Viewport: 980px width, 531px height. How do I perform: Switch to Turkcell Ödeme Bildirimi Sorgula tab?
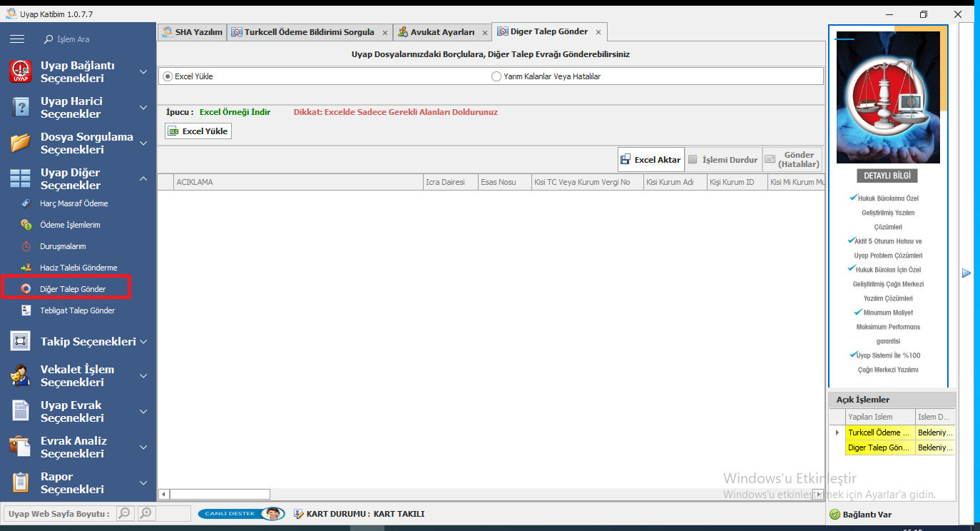click(x=309, y=32)
